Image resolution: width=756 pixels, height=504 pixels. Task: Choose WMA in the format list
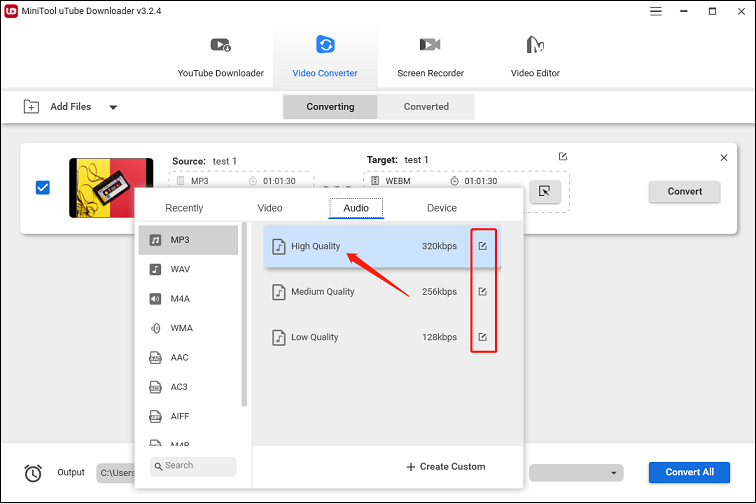click(189, 328)
